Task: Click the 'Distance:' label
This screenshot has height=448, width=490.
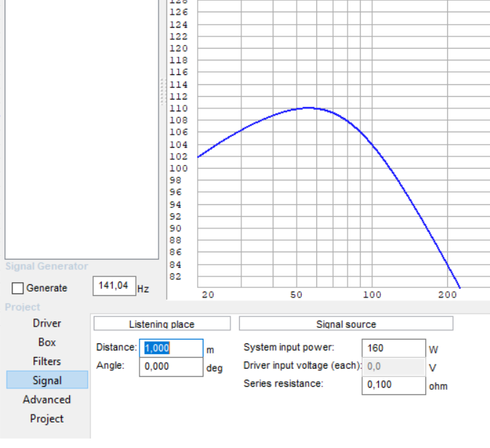Action: coord(116,348)
